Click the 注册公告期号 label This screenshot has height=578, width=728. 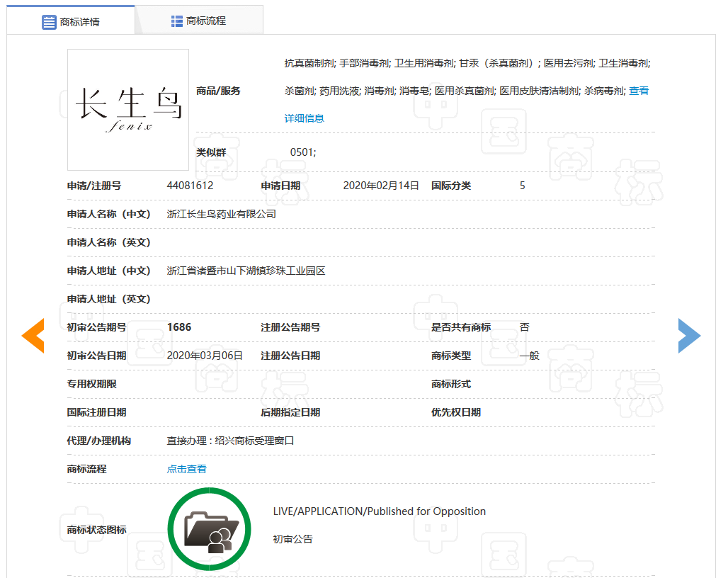click(290, 327)
